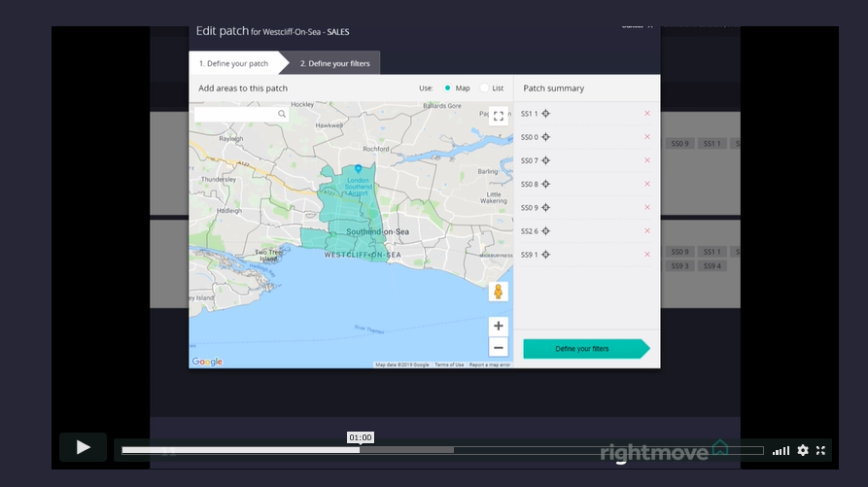Select the Map radio option
Screen dimensions: 868x487
tap(447, 88)
